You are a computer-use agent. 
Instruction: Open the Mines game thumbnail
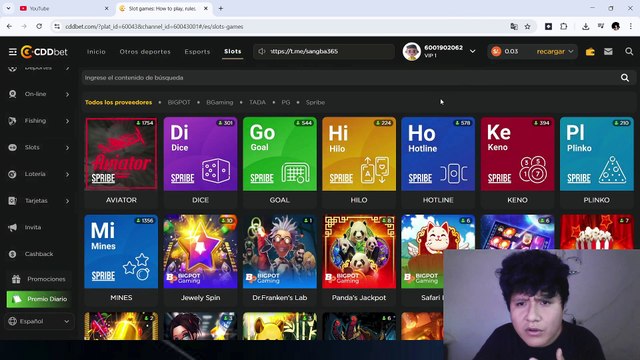point(121,251)
